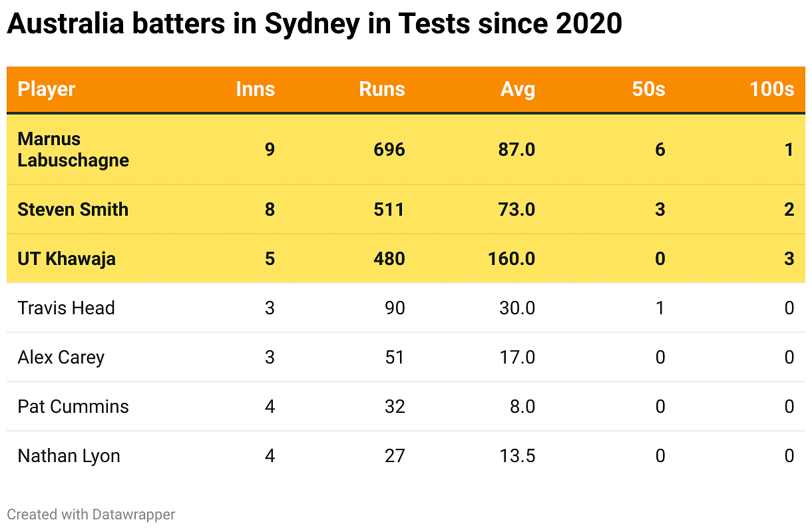Select the Alex Carey player name
Image resolution: width=812 pixels, height=530 pixels.
tap(61, 357)
